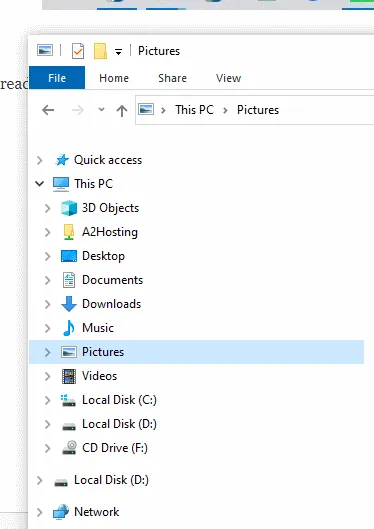Select Downloads in the tree
Image resolution: width=374 pixels, height=529 pixels.
click(x=111, y=304)
